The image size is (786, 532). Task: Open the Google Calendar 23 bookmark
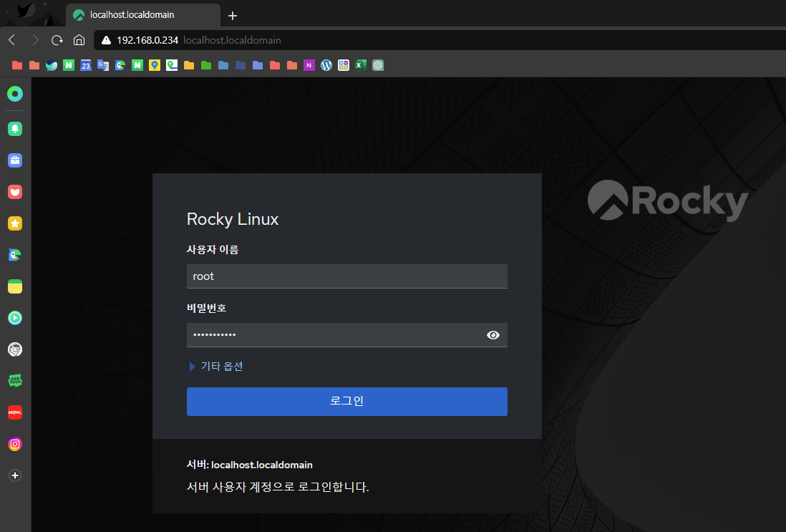86,65
